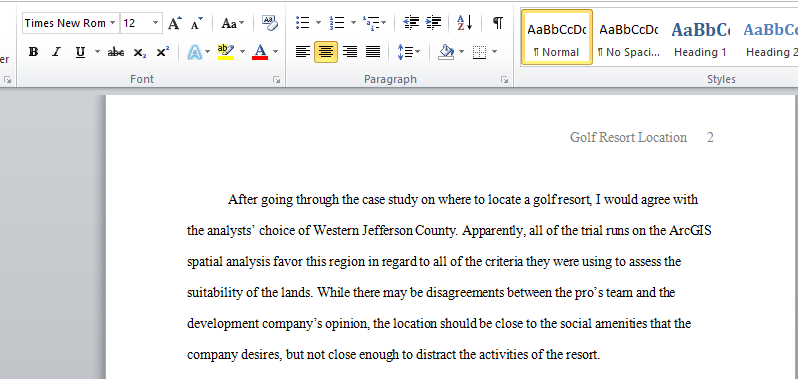Expand highlight color dropdown arrow
Screen dimensions: 798x379
[x=242, y=52]
